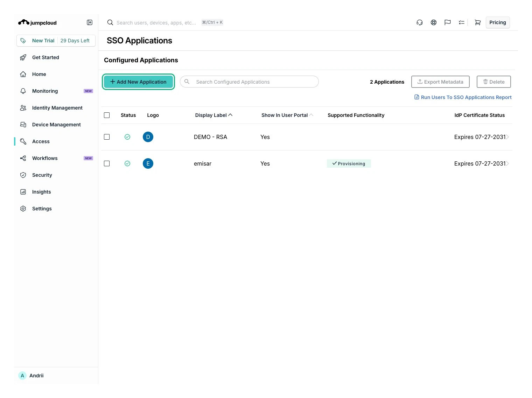
Task: Click the Security shield icon
Action: click(x=23, y=175)
